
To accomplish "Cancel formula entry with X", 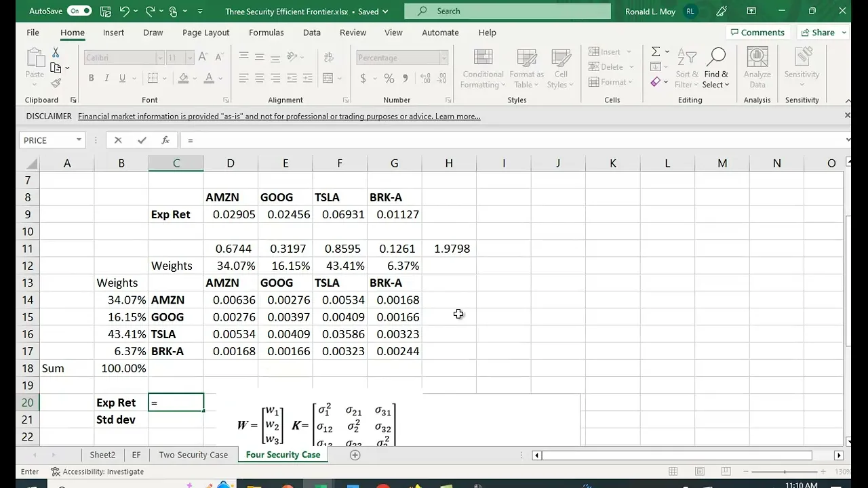I will point(118,140).
